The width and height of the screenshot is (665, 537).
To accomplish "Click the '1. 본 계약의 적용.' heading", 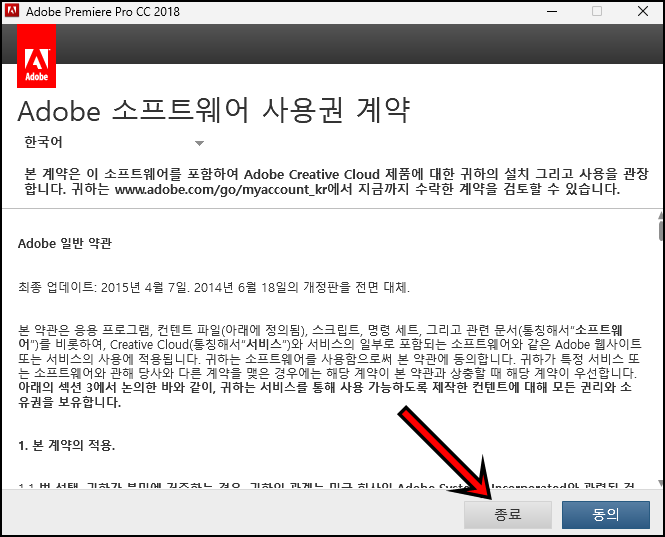I will pyautogui.click(x=67, y=445).
